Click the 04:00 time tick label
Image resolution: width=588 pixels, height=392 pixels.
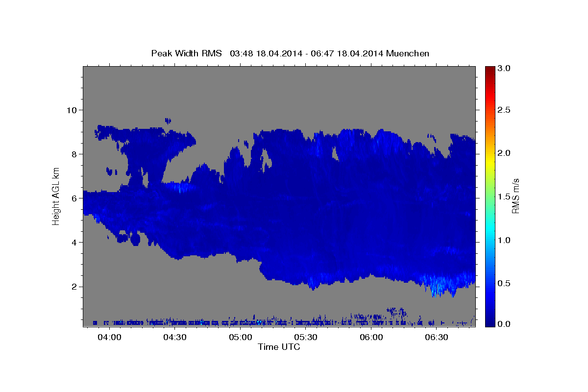pyautogui.click(x=109, y=338)
